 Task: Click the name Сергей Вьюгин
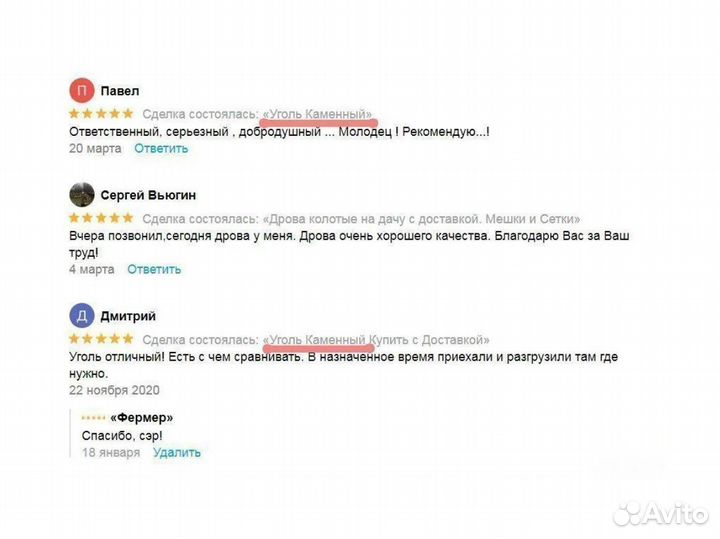pos(148,195)
